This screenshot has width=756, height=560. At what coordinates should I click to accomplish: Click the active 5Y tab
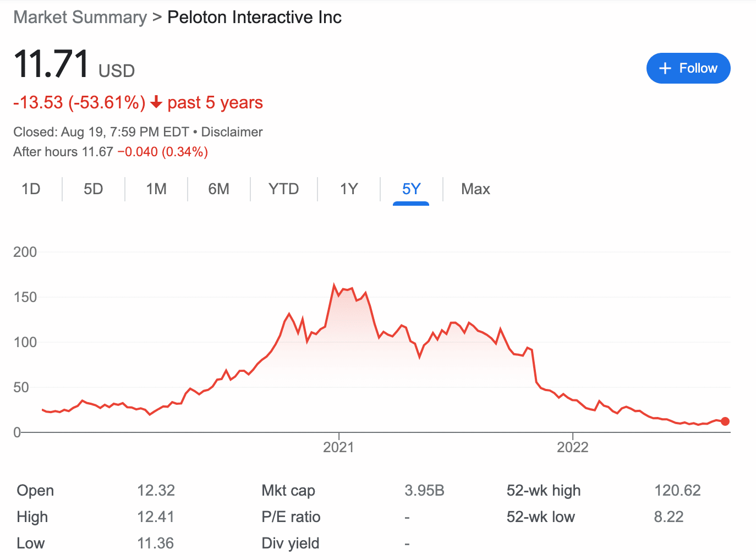click(411, 189)
